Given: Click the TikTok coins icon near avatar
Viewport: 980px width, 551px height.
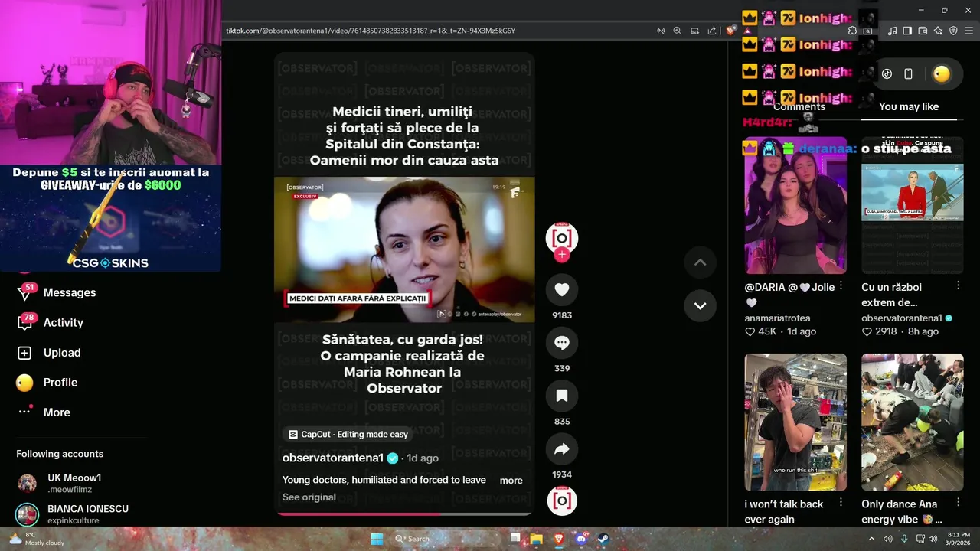Looking at the screenshot, I should [x=887, y=73].
